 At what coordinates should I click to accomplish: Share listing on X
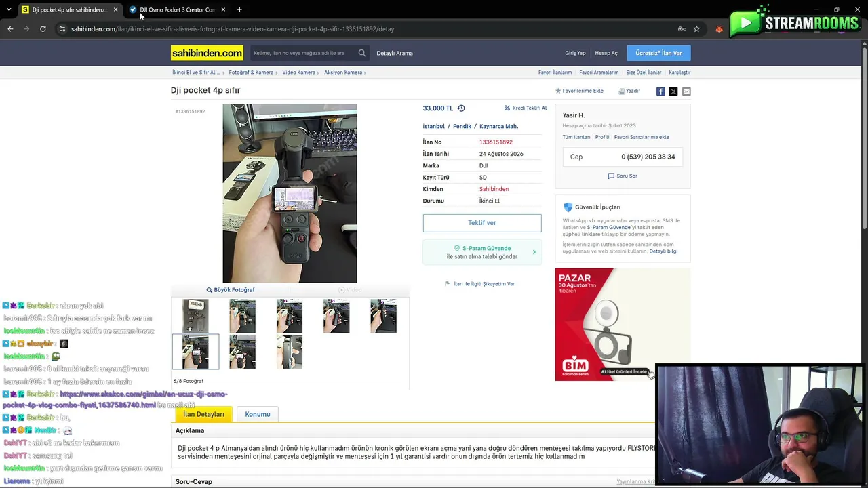pyautogui.click(x=673, y=91)
